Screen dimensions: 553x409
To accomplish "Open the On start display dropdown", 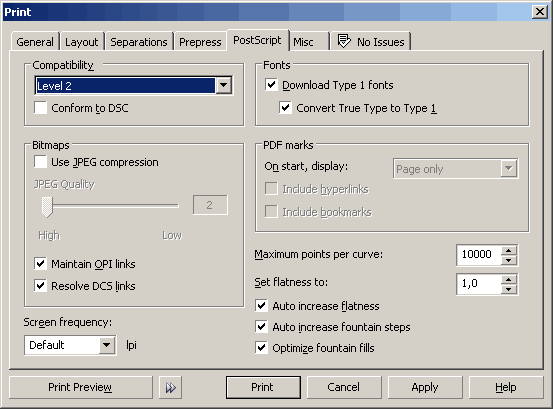I will [x=509, y=169].
